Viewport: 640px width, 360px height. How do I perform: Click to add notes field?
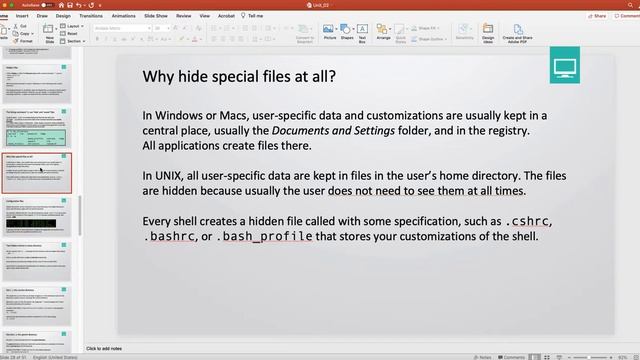tap(104, 349)
